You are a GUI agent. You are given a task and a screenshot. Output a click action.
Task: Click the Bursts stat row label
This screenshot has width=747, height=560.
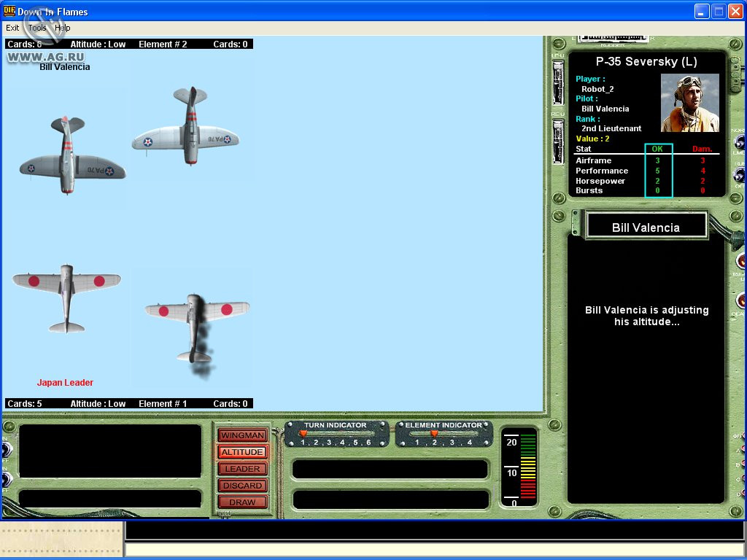pos(589,190)
